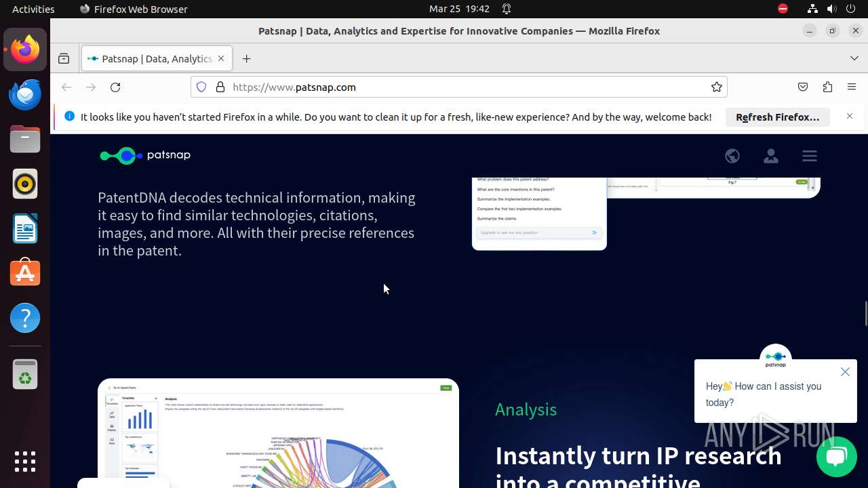This screenshot has width=868, height=488.
Task: Open the Firefox extensions puzzle icon
Action: (827, 87)
